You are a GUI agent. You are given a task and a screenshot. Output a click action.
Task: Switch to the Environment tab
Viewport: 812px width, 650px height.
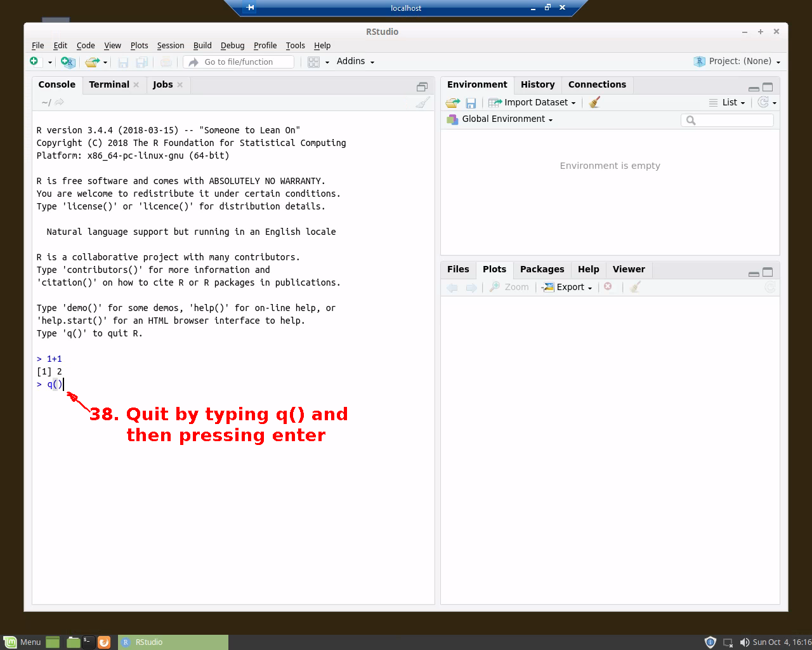click(x=477, y=84)
